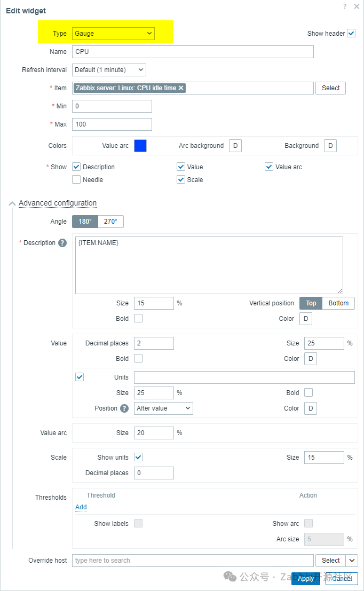Toggle Scale Show units checkbox

coord(138,457)
